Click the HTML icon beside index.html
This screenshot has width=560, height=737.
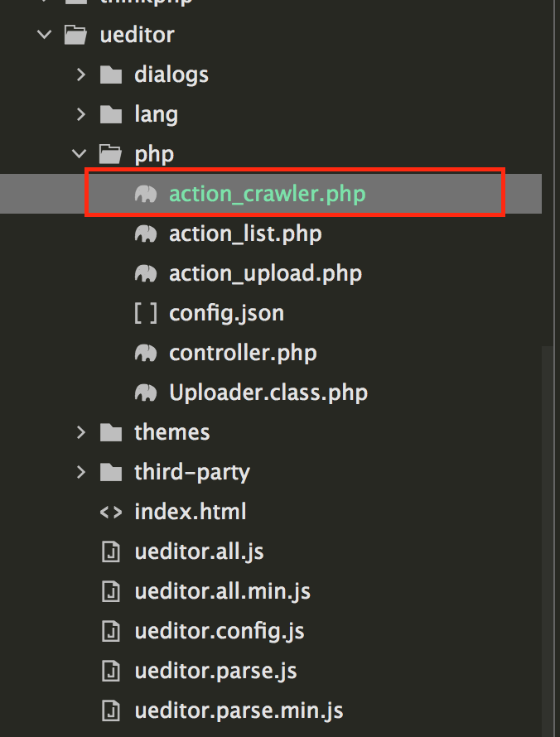coord(111,511)
